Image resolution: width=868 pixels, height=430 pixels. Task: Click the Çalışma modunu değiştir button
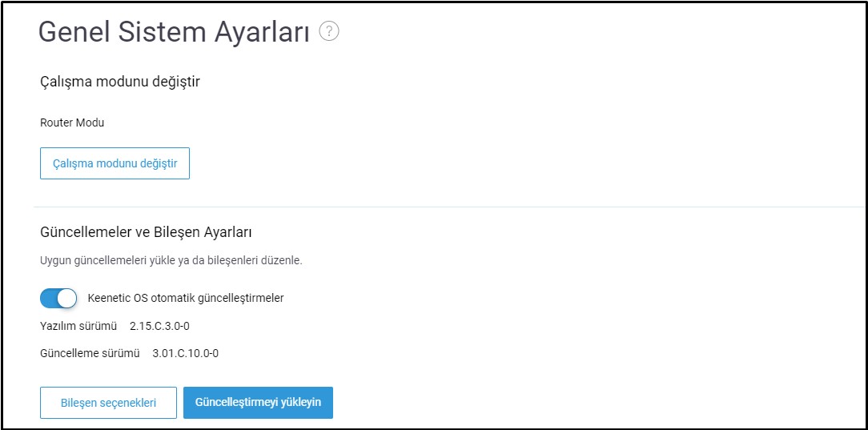click(x=115, y=163)
